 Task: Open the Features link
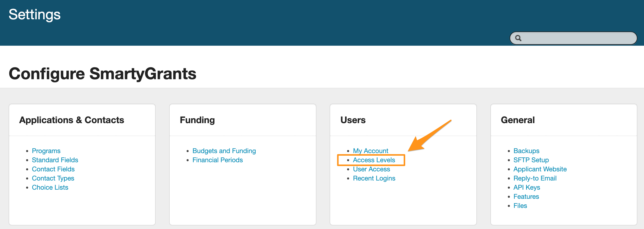(526, 197)
